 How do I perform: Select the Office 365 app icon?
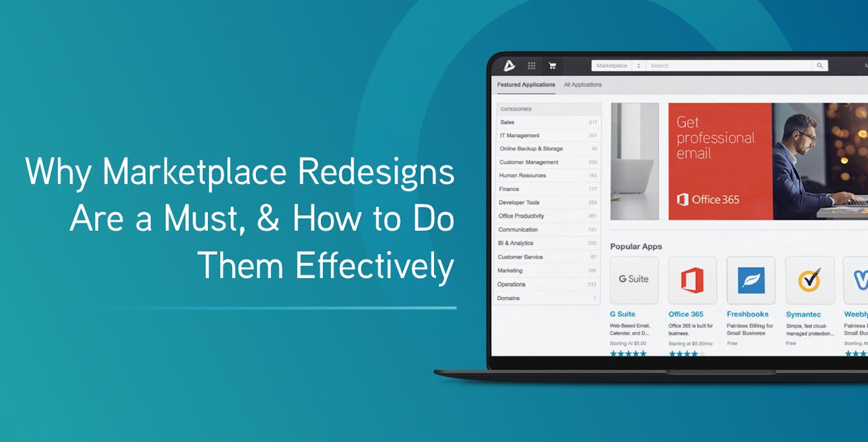(x=692, y=280)
